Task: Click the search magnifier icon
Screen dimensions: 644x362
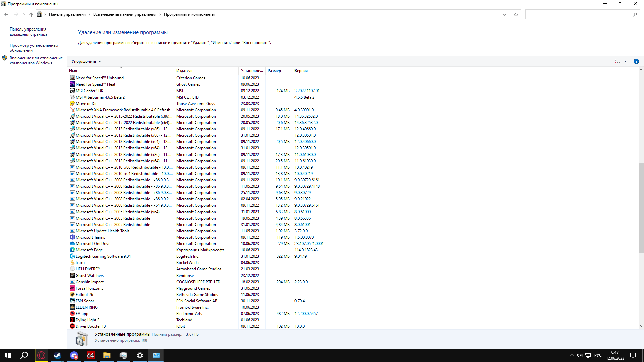Action: tap(635, 14)
